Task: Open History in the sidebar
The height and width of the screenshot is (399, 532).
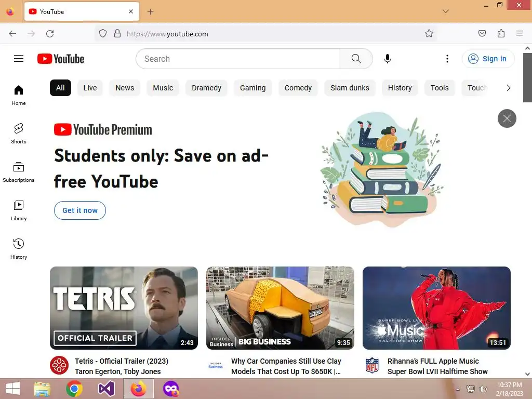Action: click(19, 249)
